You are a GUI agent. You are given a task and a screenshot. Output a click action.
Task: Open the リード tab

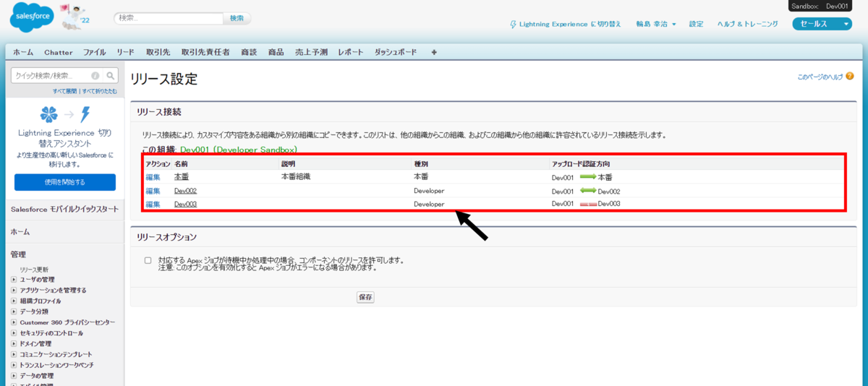point(126,52)
